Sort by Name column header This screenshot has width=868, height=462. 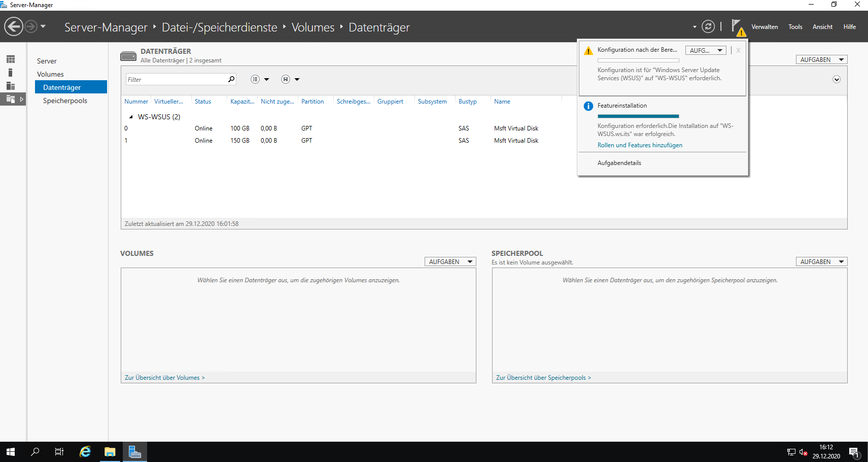[x=502, y=102]
